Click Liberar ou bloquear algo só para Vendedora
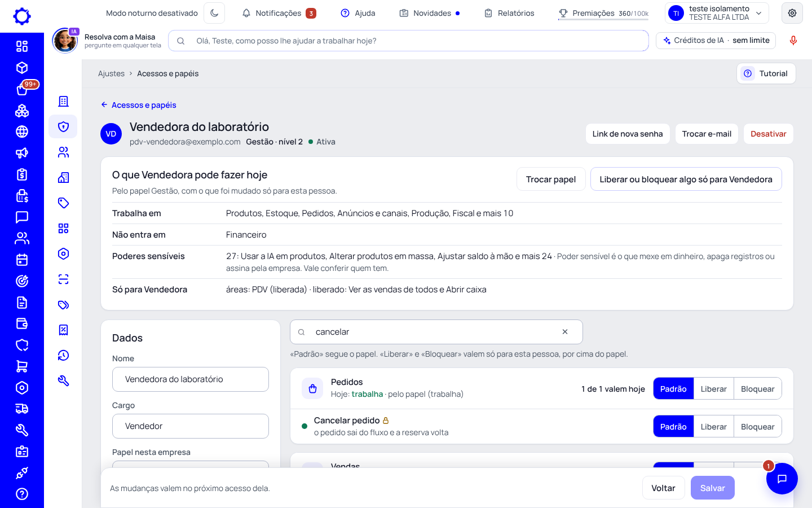 686,179
